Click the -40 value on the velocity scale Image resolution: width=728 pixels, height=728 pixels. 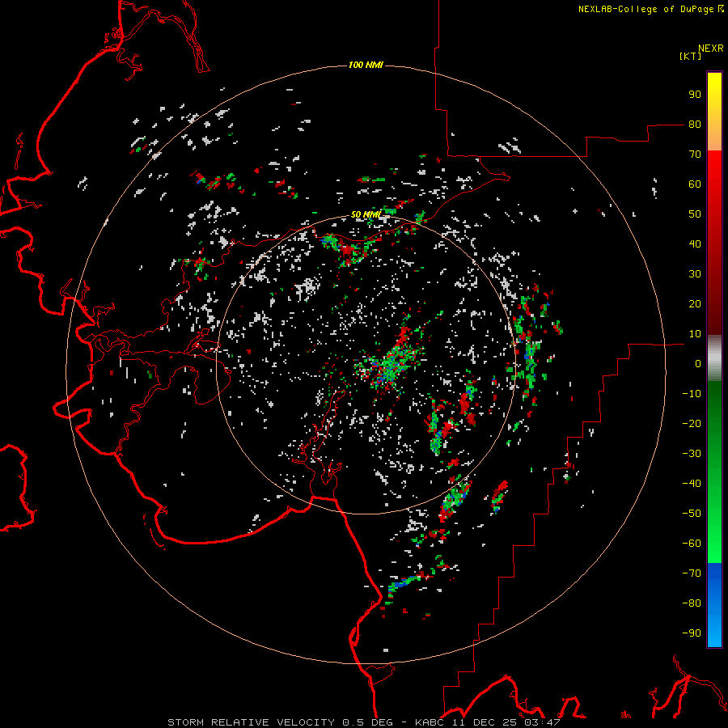[692, 484]
